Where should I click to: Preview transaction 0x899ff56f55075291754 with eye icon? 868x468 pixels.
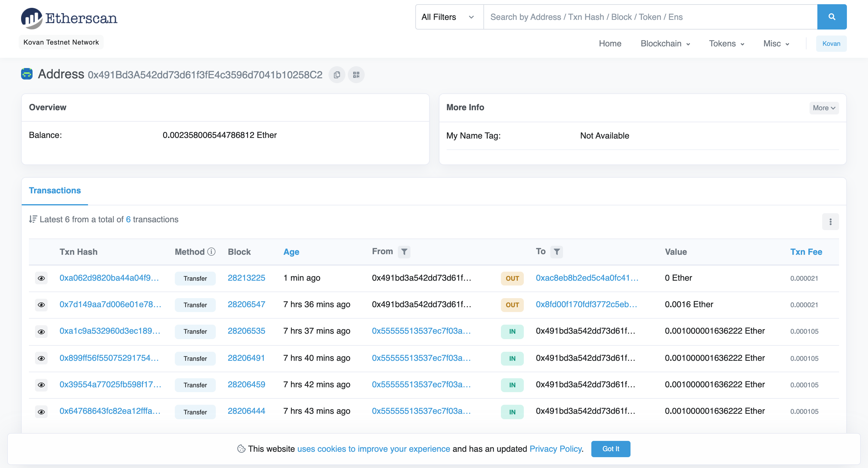click(x=41, y=358)
